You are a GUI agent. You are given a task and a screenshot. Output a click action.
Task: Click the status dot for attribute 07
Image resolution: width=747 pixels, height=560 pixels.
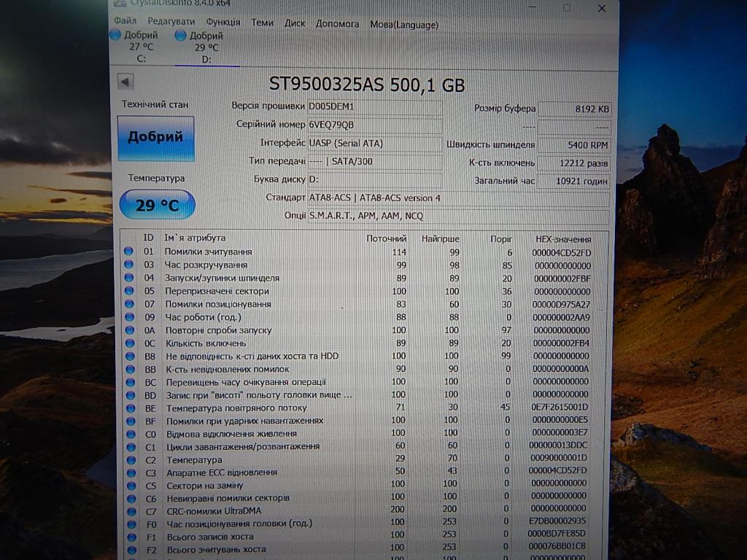click(129, 303)
